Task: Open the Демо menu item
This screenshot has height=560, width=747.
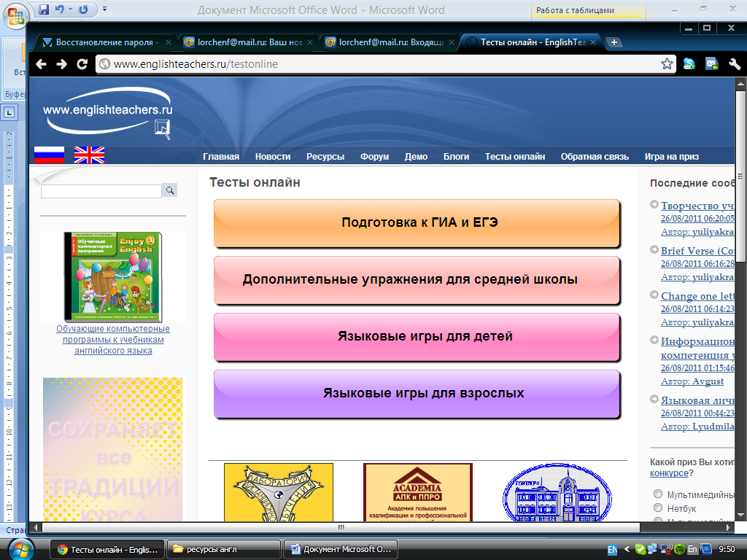Action: [416, 157]
